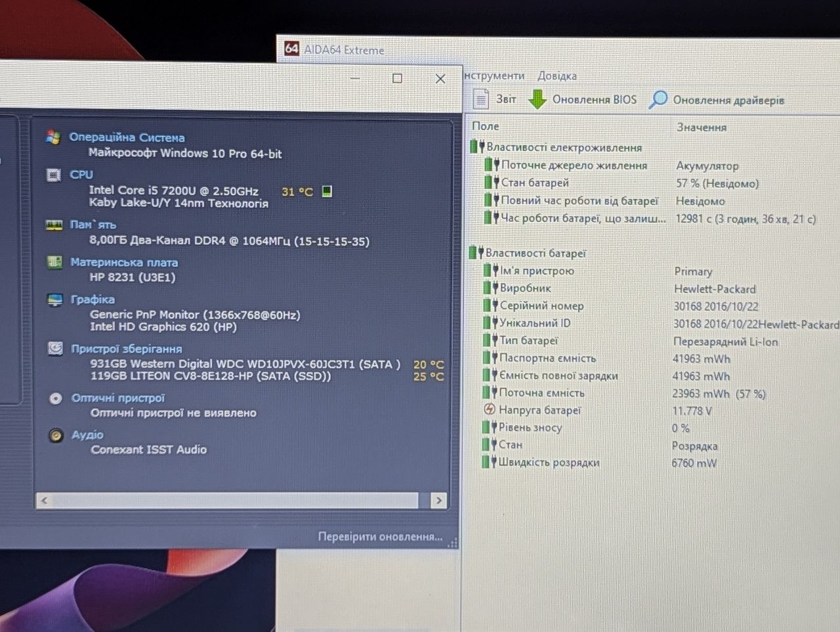Click the Операційна Система Windows icon
840x632 pixels.
click(x=54, y=137)
